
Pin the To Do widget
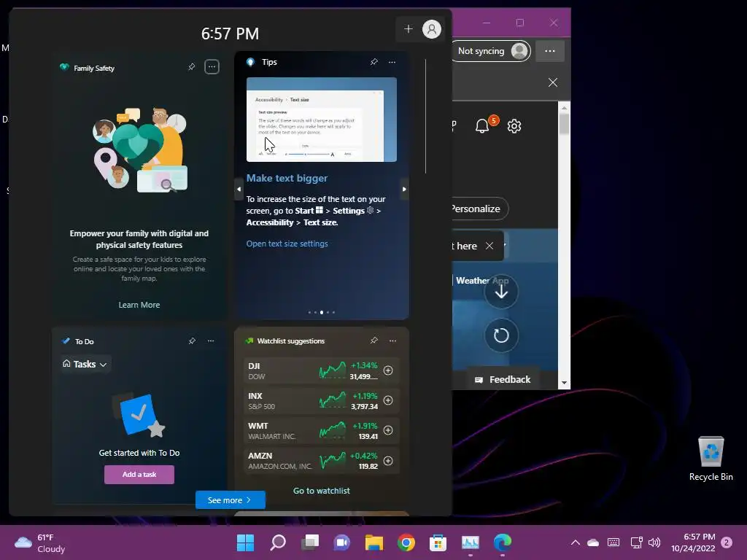192,341
